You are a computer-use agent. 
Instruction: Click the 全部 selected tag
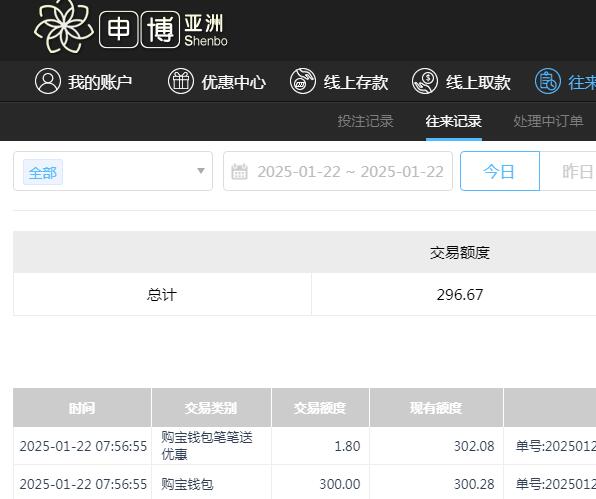[43, 173]
